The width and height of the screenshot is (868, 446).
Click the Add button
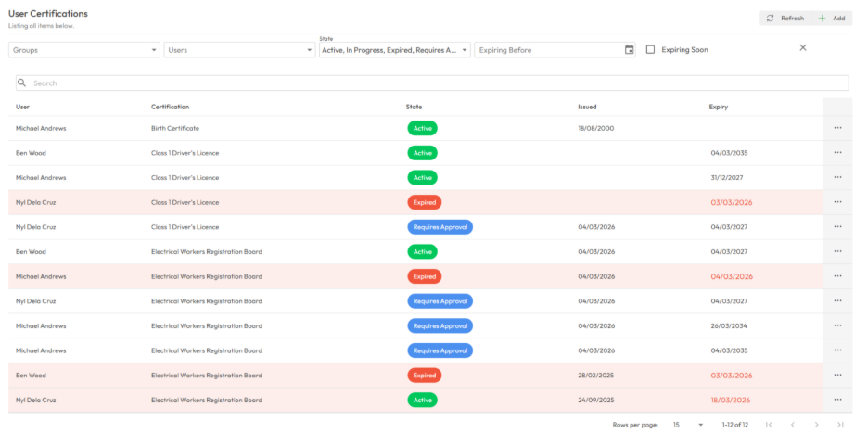[832, 18]
